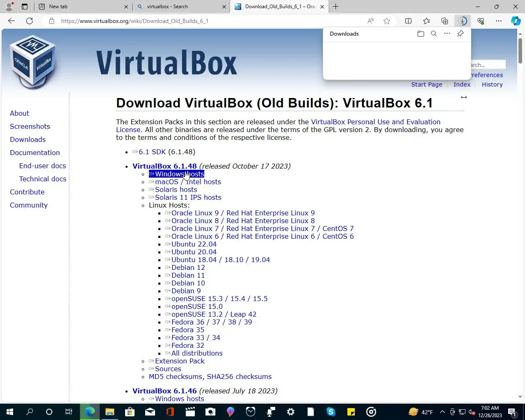Image resolution: width=525 pixels, height=420 pixels.
Task: Refresh the current page
Action: click(30, 21)
